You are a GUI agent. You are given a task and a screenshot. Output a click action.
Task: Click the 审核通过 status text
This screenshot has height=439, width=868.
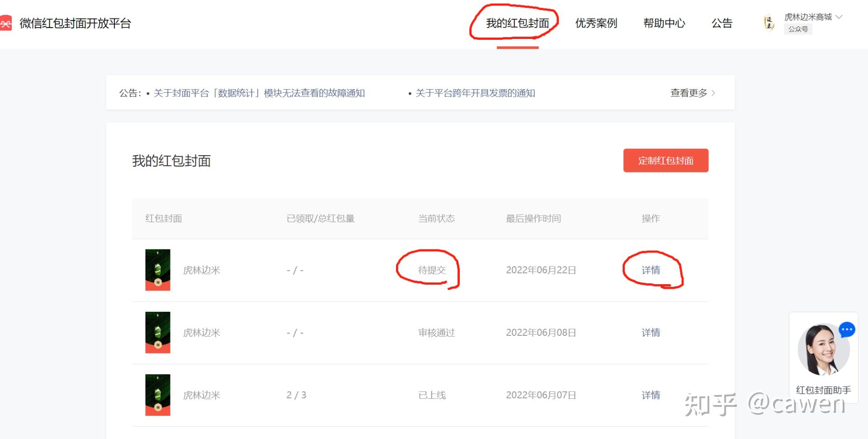tap(436, 333)
